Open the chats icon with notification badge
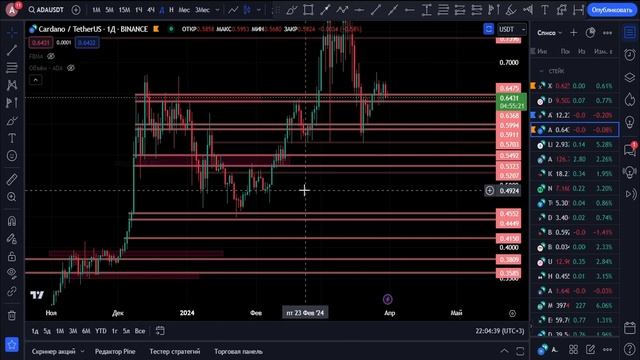This screenshot has width=640, height=360. click(630, 149)
